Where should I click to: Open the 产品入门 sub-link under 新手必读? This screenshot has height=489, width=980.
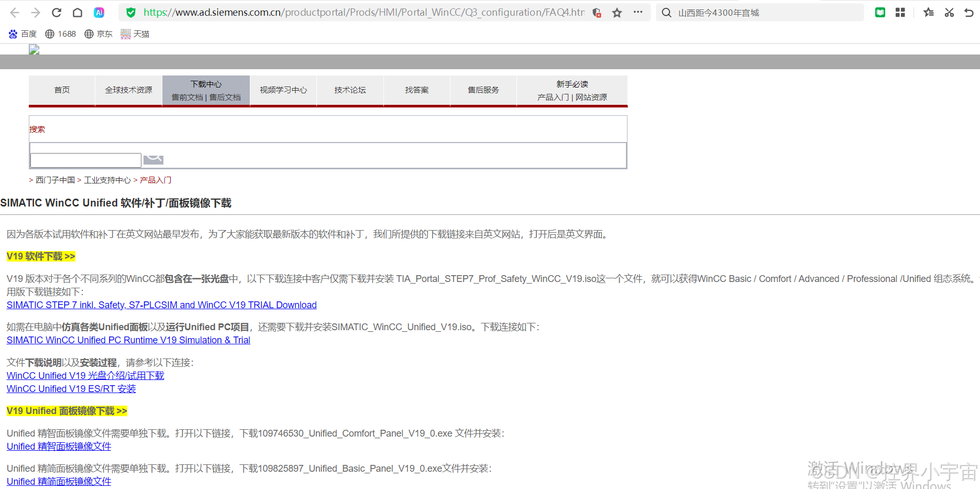pyautogui.click(x=553, y=97)
